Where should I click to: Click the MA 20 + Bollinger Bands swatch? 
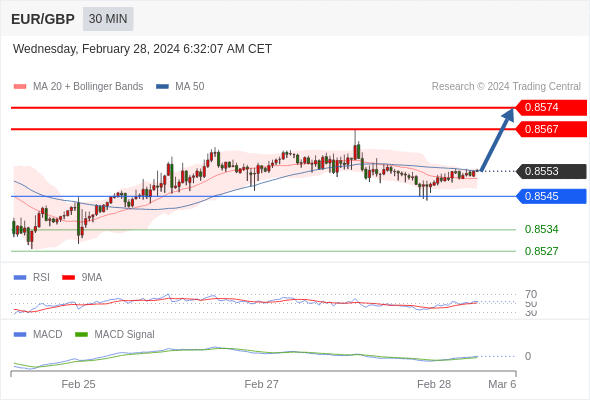pyautogui.click(x=20, y=87)
